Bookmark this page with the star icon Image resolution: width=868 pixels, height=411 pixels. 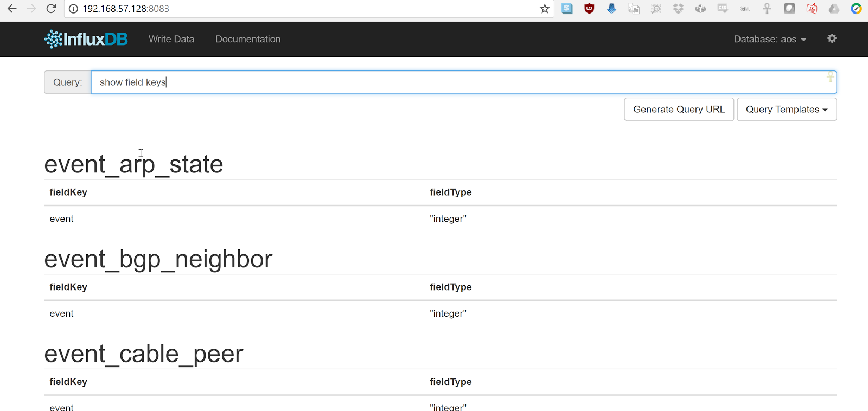point(545,9)
